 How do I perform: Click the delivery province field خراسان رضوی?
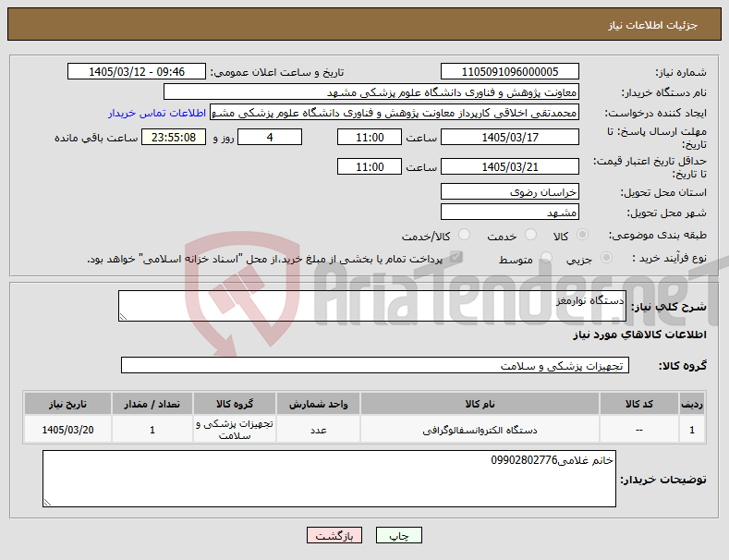pyautogui.click(x=509, y=191)
